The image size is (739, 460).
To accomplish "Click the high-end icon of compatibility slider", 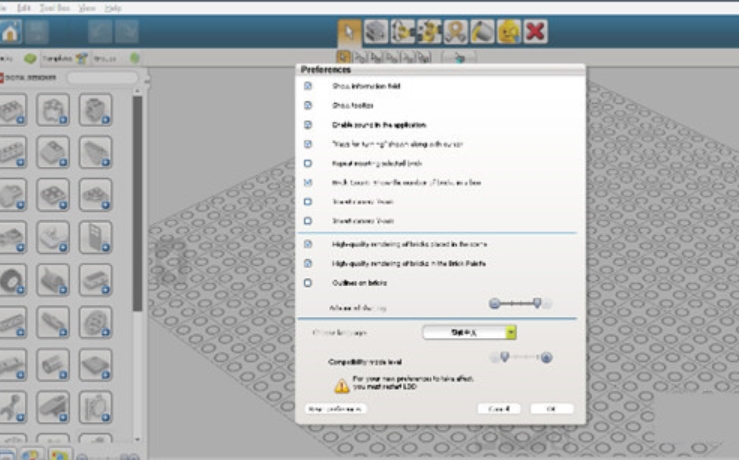I will tap(546, 358).
